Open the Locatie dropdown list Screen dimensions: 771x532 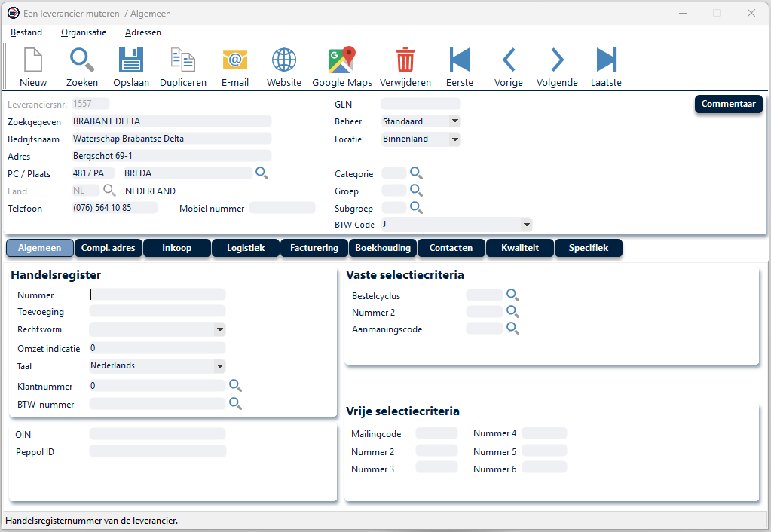(454, 139)
